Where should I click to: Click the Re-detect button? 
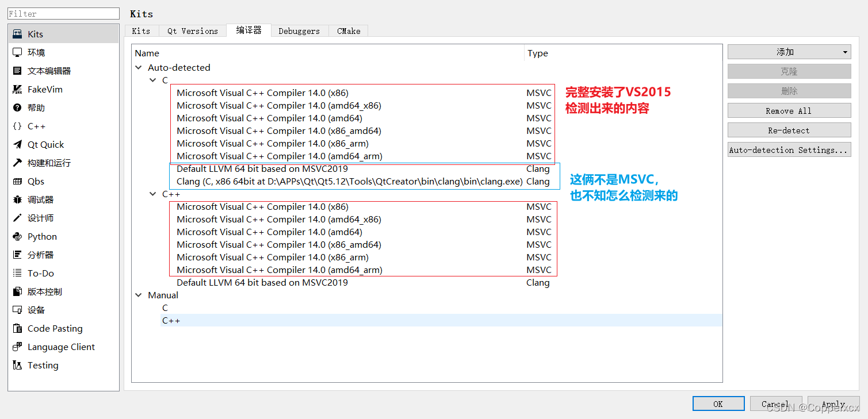click(x=789, y=130)
